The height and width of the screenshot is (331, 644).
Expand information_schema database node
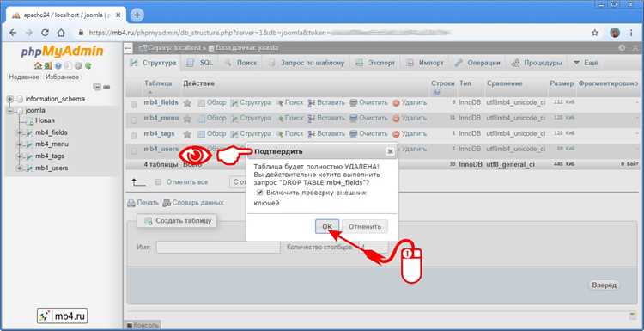(x=9, y=99)
